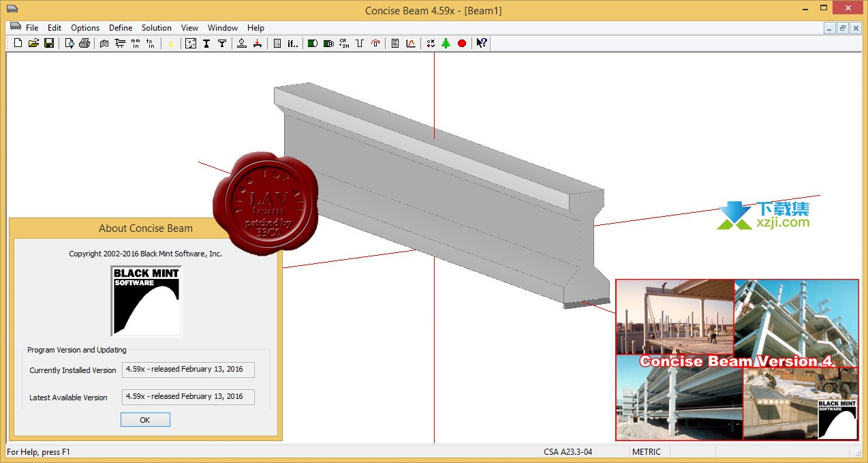
Task: Open a file with the folder icon
Action: 33,44
